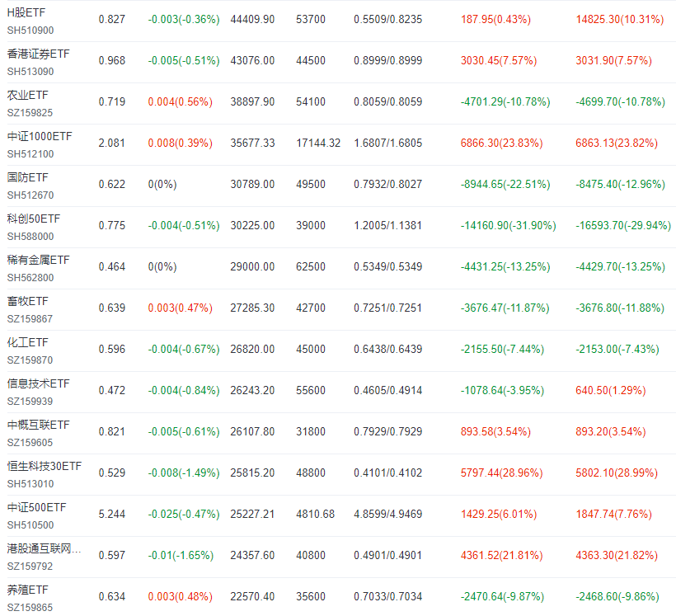This screenshot has width=676, height=616.
Task: Select code SZ159825
Action: pos(30,113)
